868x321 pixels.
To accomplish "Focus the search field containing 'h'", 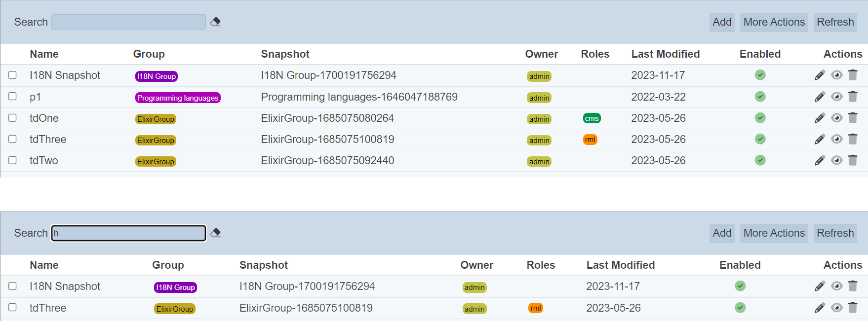I will coord(129,233).
